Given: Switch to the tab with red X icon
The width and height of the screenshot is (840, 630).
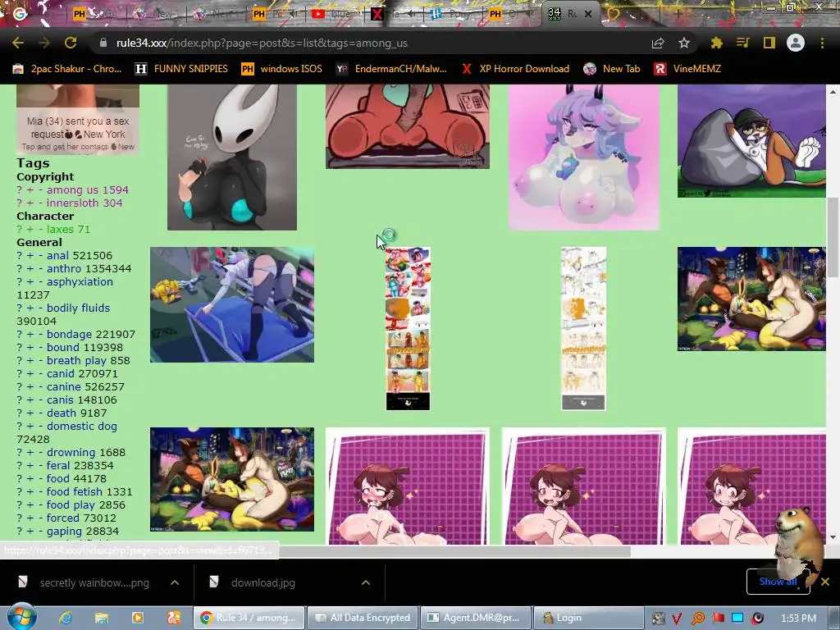Looking at the screenshot, I should pyautogui.click(x=394, y=14).
